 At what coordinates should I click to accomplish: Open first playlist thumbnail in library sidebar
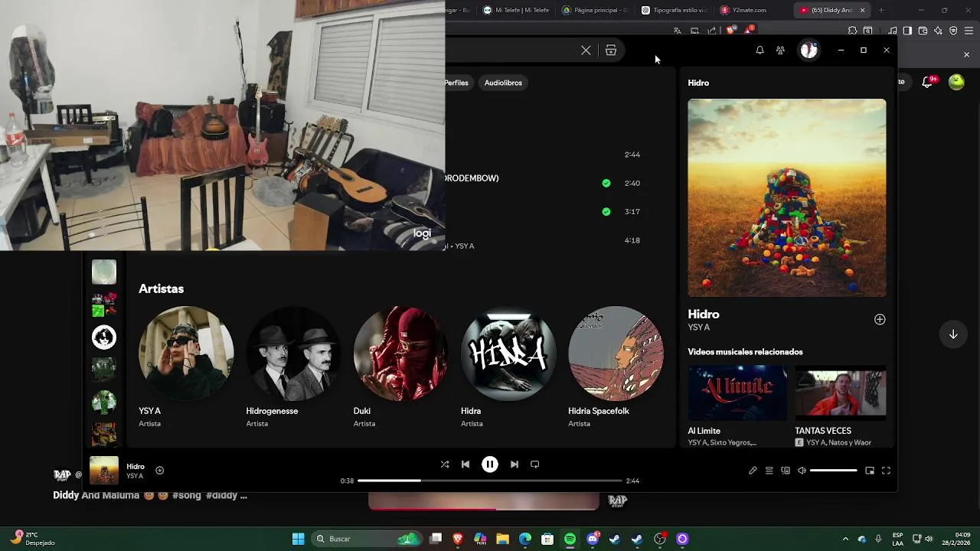(104, 272)
